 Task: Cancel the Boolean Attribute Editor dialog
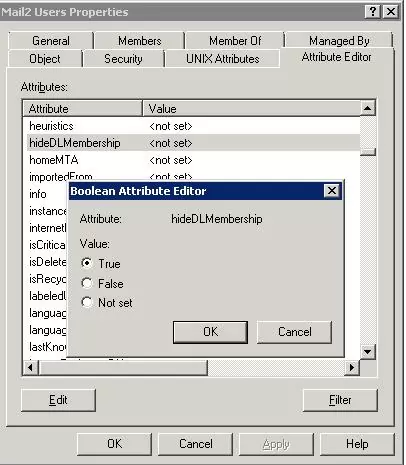pos(294,332)
